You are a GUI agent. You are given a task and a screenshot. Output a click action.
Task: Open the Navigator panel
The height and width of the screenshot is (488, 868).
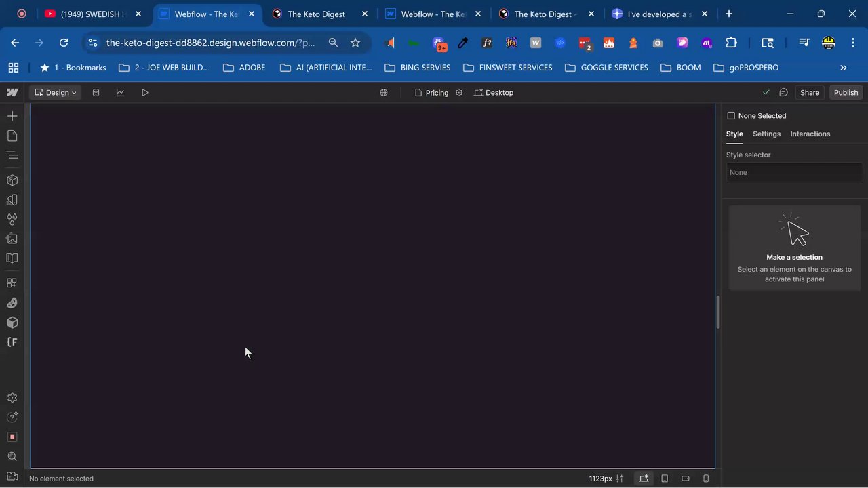pyautogui.click(x=12, y=155)
